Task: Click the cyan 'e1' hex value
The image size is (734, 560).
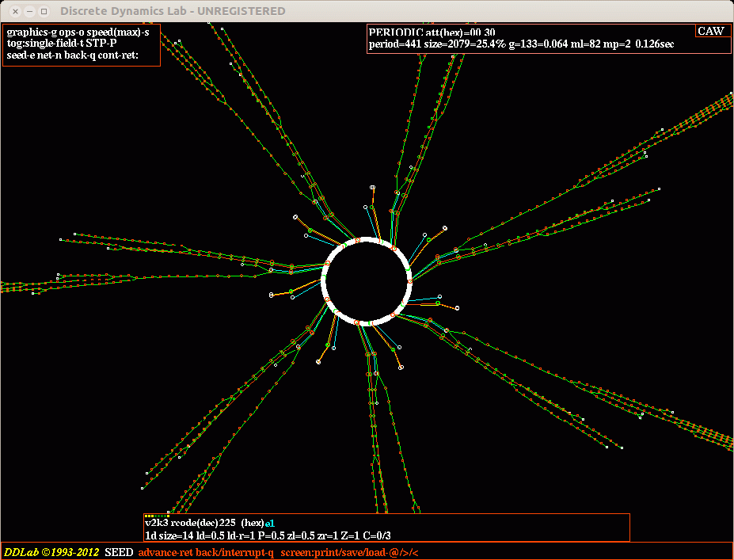Action: 270,523
